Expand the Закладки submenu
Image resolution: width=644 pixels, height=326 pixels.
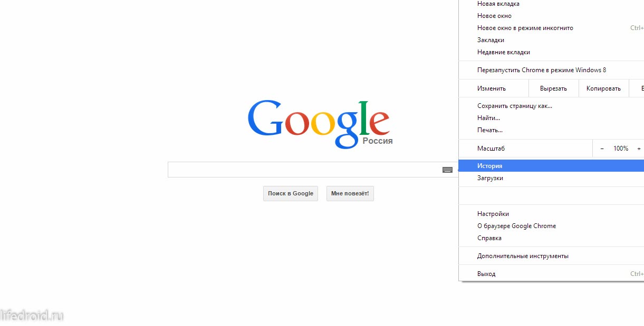(552, 40)
